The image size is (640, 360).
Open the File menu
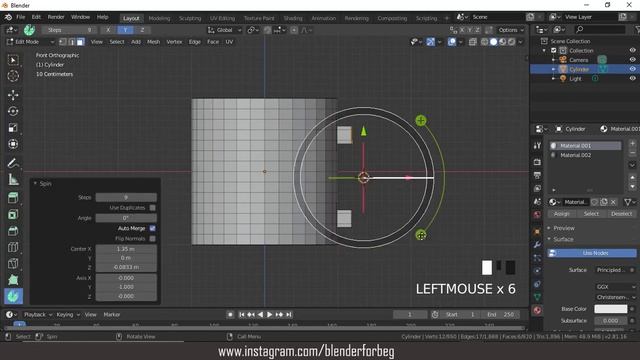coord(20,17)
